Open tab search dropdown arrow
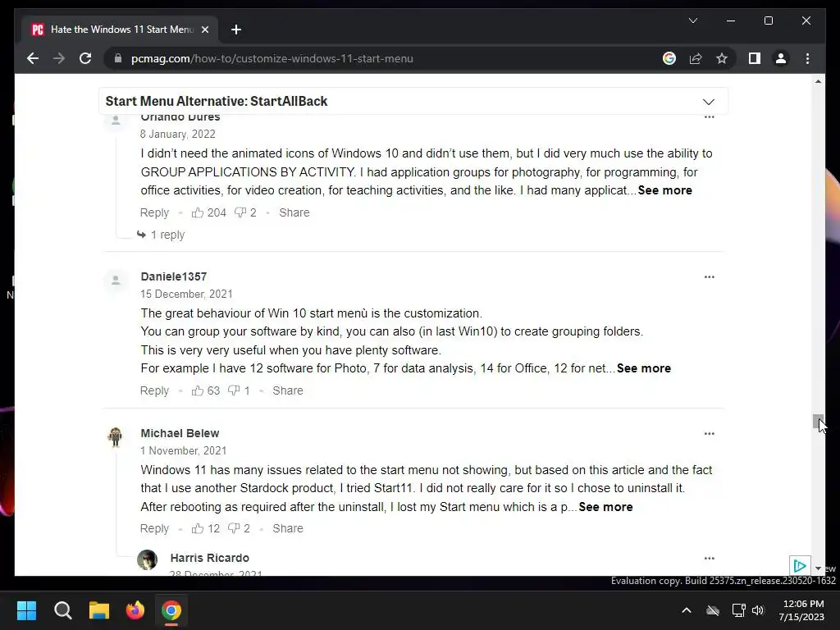Image resolution: width=840 pixels, height=630 pixels. coord(692,21)
